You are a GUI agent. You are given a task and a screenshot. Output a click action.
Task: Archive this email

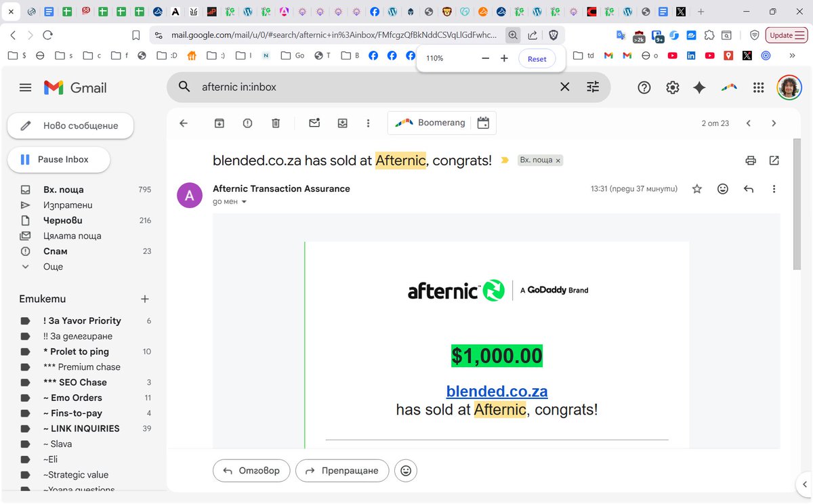click(220, 123)
